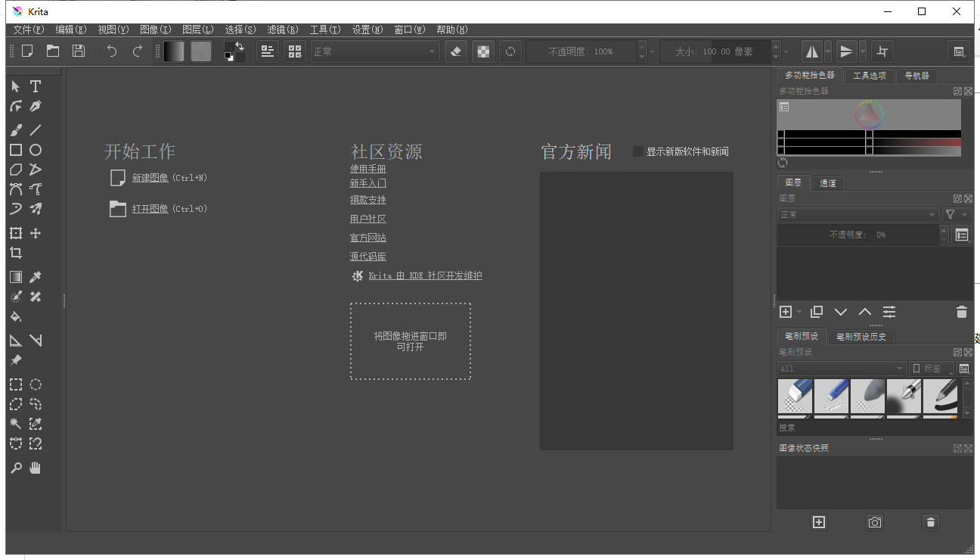Image resolution: width=980 pixels, height=560 pixels.
Task: Select the Color Picker eyedropper tool
Action: point(36,277)
